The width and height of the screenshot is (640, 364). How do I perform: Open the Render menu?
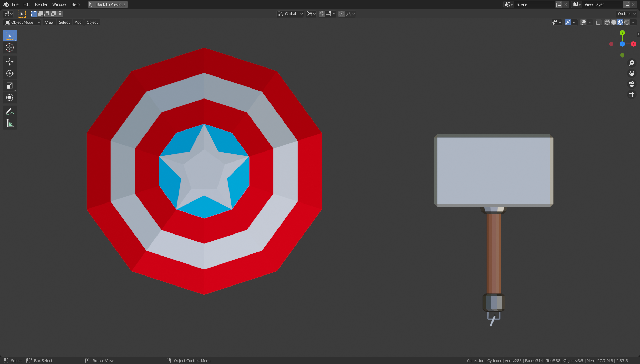pyautogui.click(x=41, y=4)
